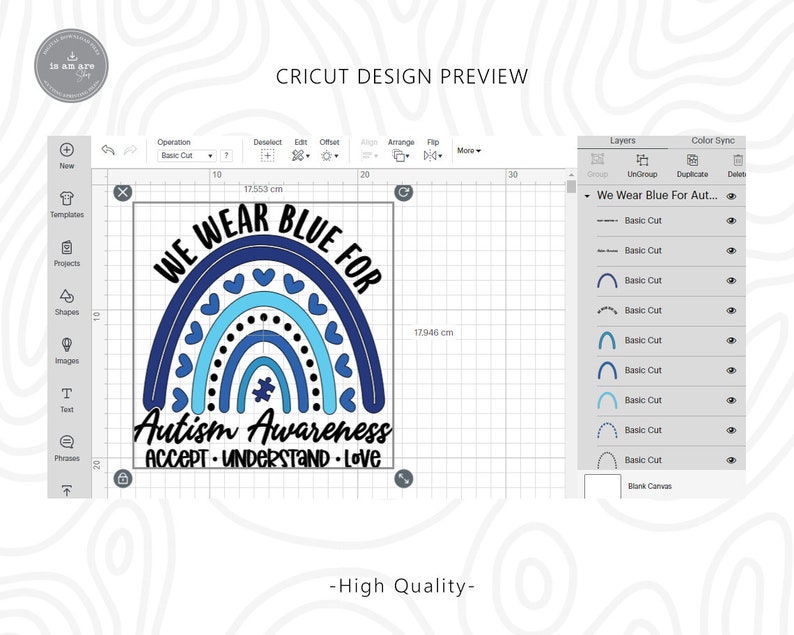
Task: Open the Align dropdown
Action: pyautogui.click(x=370, y=155)
